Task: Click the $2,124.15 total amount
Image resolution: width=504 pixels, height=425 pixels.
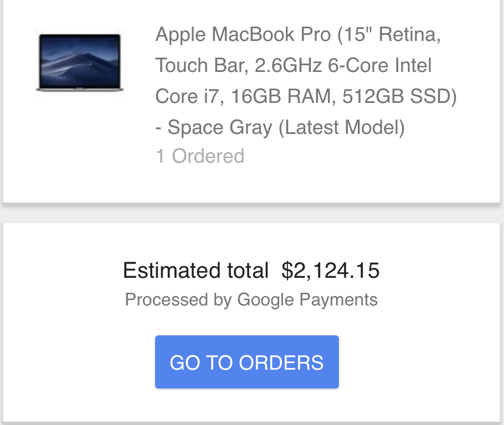Action: coord(331,271)
